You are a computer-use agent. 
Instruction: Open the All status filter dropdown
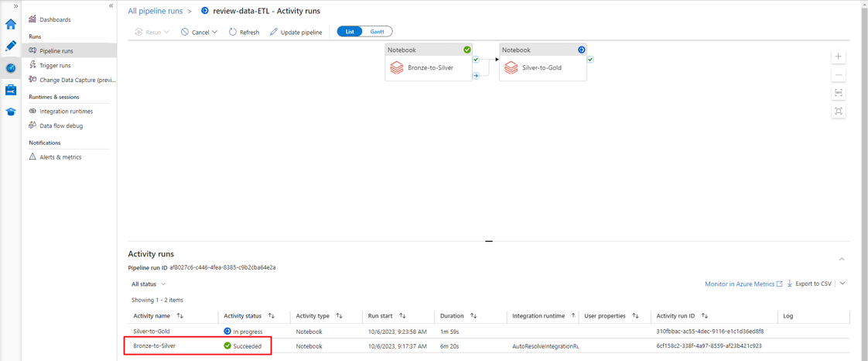click(x=149, y=284)
